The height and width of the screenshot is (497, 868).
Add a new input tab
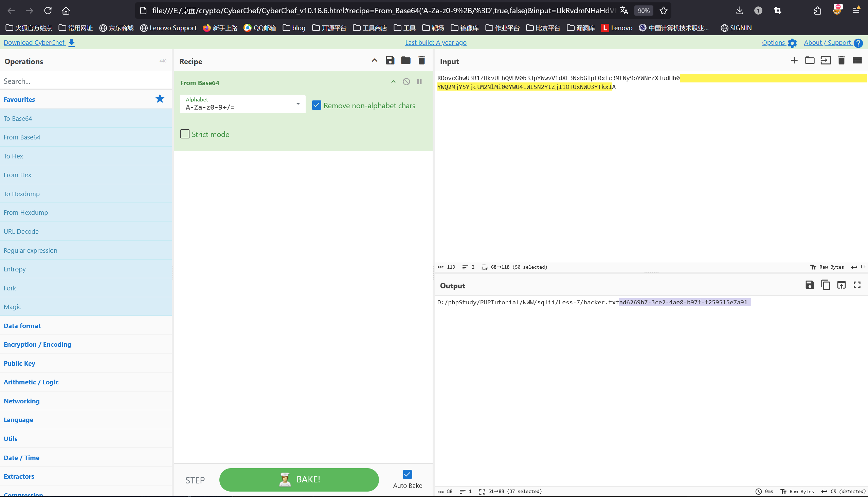(x=794, y=60)
